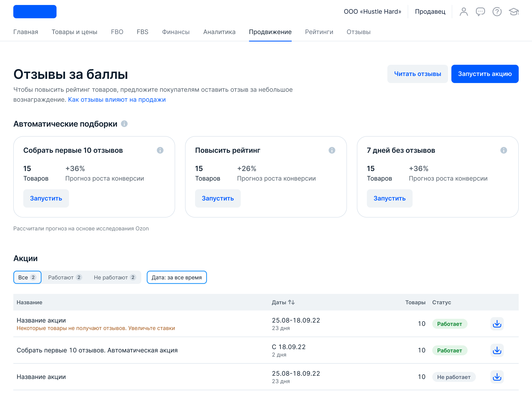Click the help question mark icon
The image size is (532, 396).
click(x=497, y=11)
